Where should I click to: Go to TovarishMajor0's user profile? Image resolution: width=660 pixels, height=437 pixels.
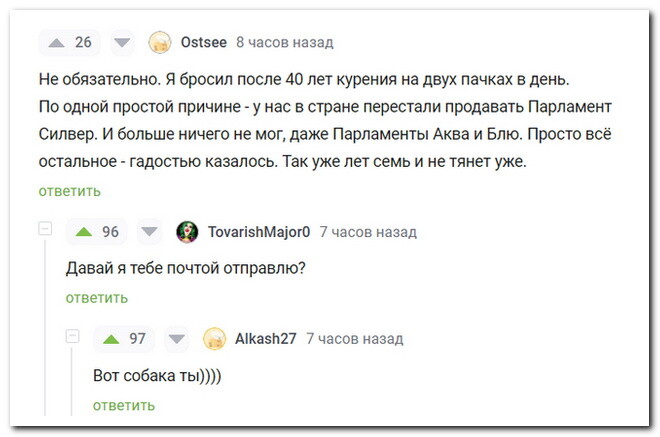[x=258, y=232]
